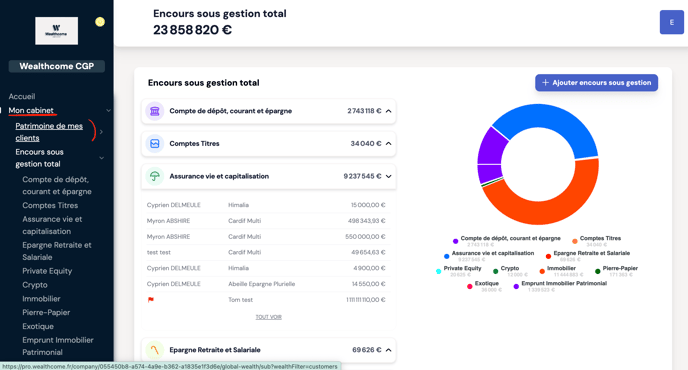Open Accueil in the sidebar
The height and width of the screenshot is (370, 688).
(x=22, y=96)
